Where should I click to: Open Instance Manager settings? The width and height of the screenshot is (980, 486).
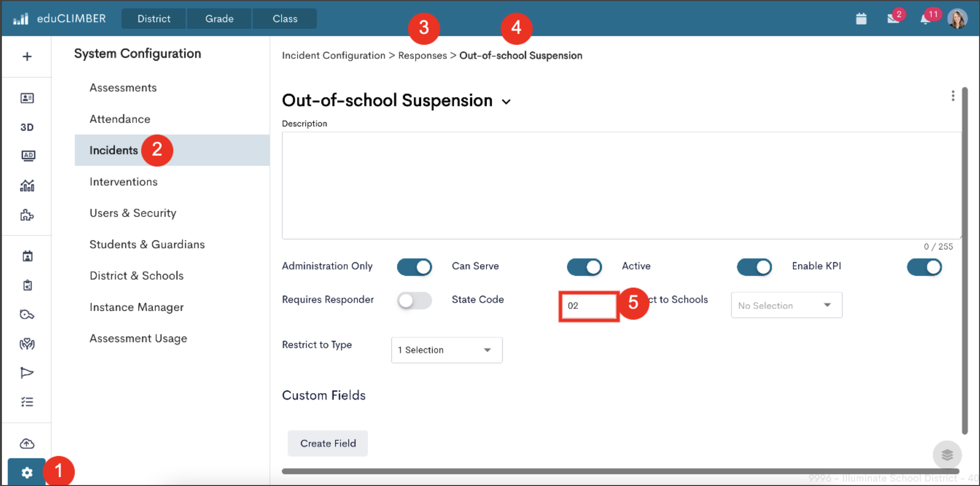pos(136,307)
